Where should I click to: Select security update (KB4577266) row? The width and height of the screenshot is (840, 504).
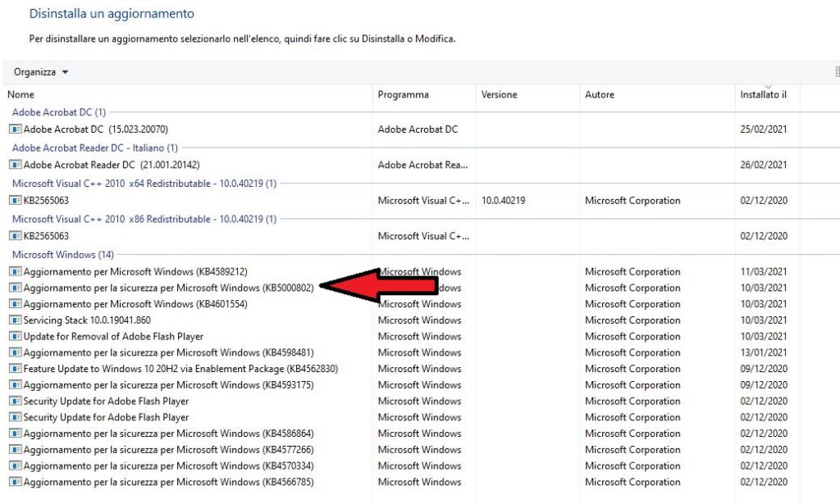click(169, 450)
